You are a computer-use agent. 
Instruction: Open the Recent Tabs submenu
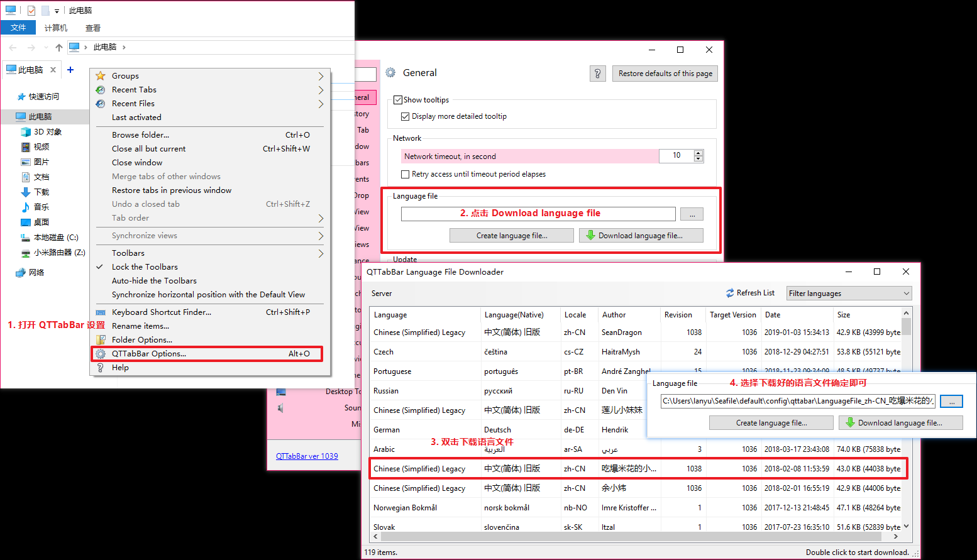pyautogui.click(x=210, y=90)
